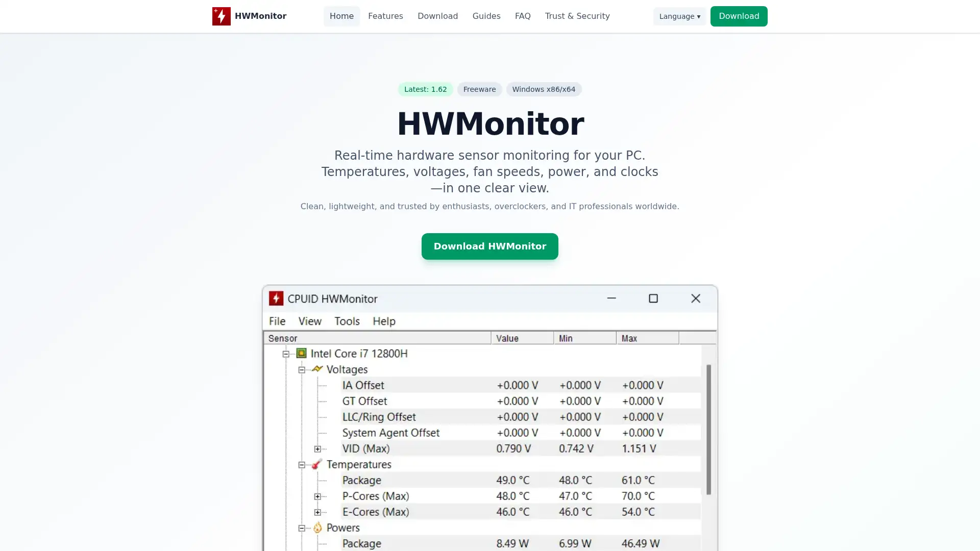
Task: Click the large HWMonitor heading
Action: 490,124
